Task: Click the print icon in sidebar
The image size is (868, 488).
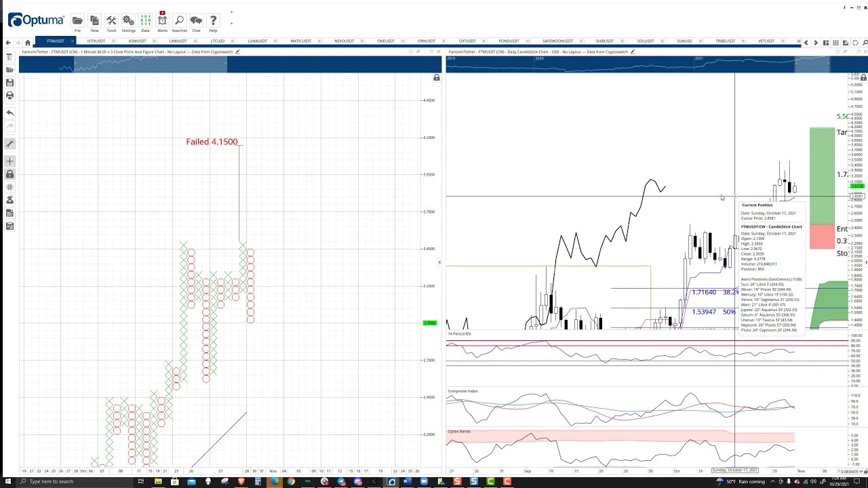Action: (9, 96)
